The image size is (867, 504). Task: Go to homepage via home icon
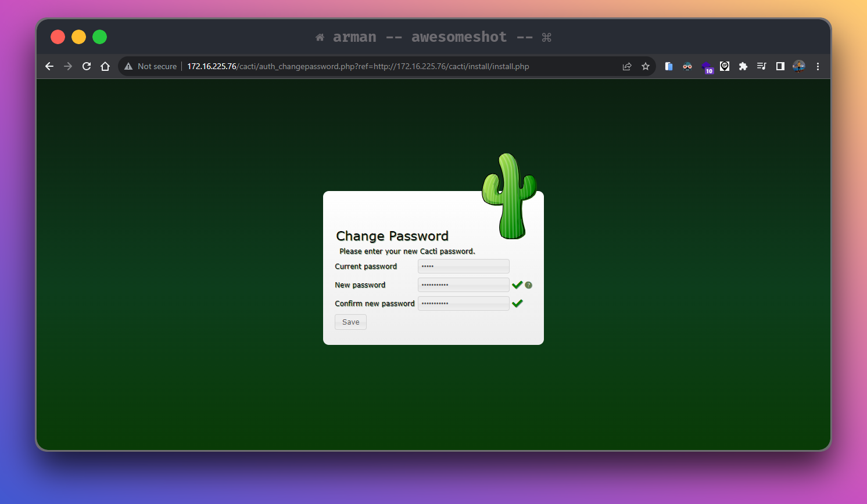coord(105,66)
